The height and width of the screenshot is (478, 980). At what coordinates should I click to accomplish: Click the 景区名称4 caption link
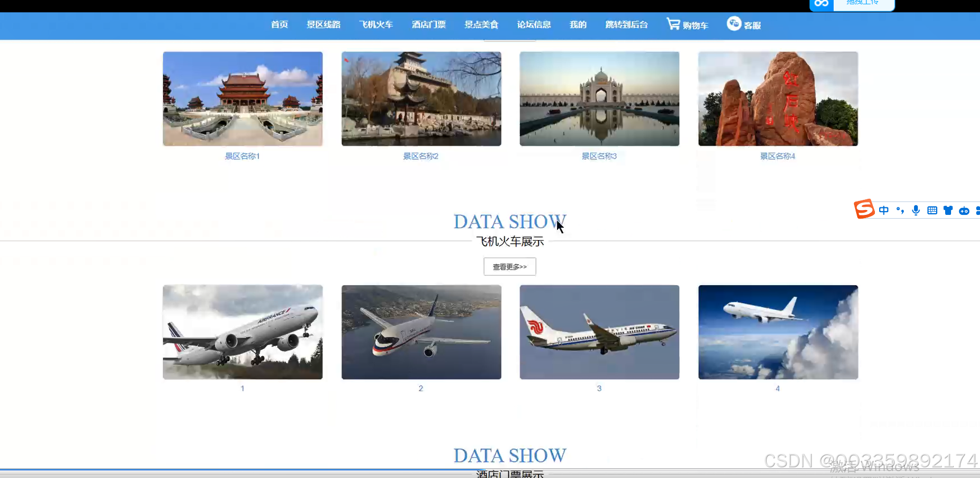[x=778, y=156]
